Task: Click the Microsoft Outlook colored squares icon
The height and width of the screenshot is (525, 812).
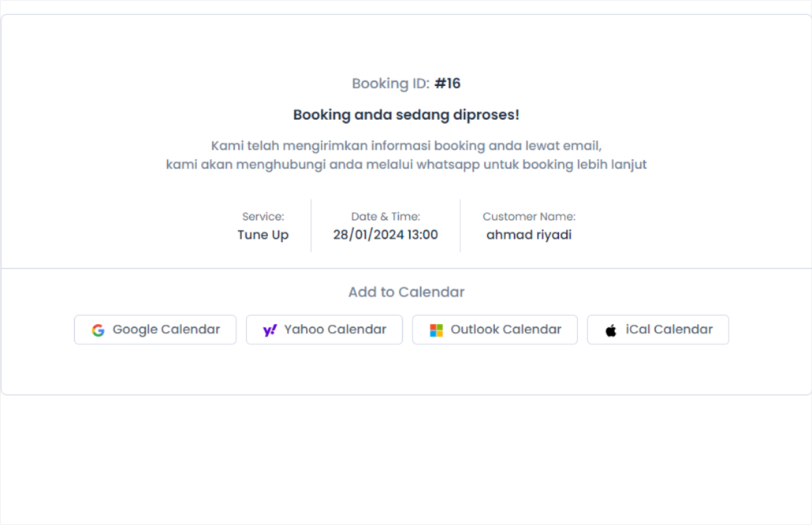Action: coord(434,330)
